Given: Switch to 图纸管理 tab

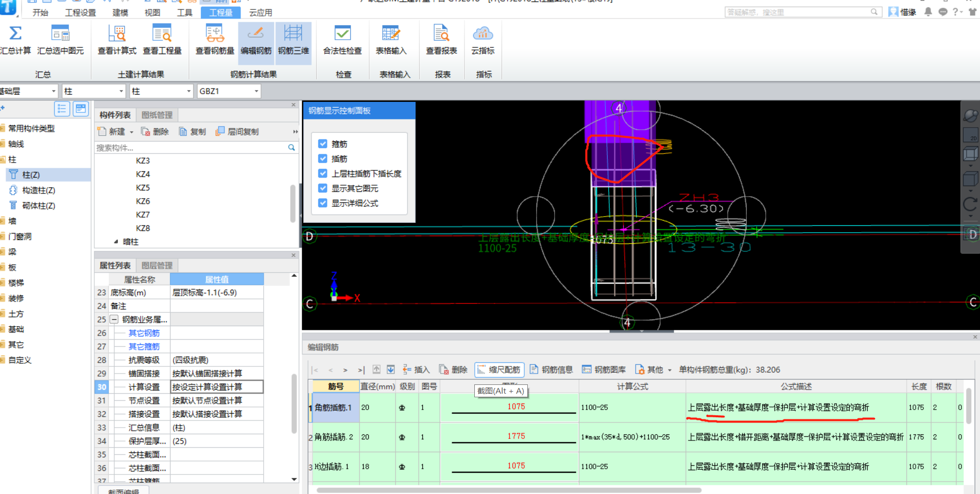Looking at the screenshot, I should click(157, 115).
